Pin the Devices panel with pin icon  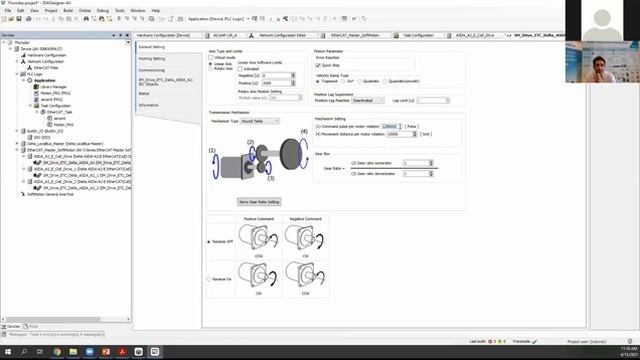pos(120,36)
